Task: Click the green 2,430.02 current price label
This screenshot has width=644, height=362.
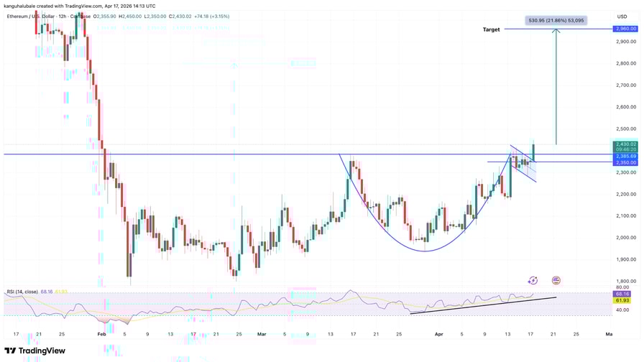Action: point(625,144)
